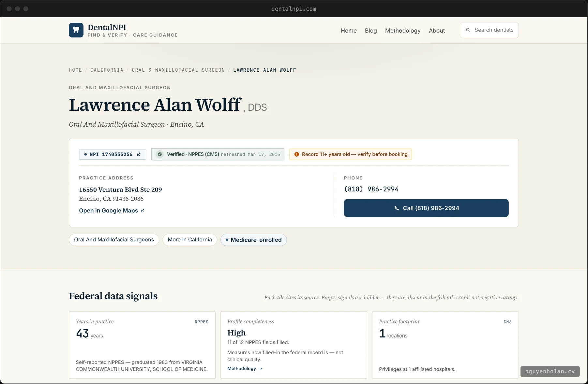This screenshot has width=588, height=384.
Task: Open the Blog navigation item
Action: 371,31
